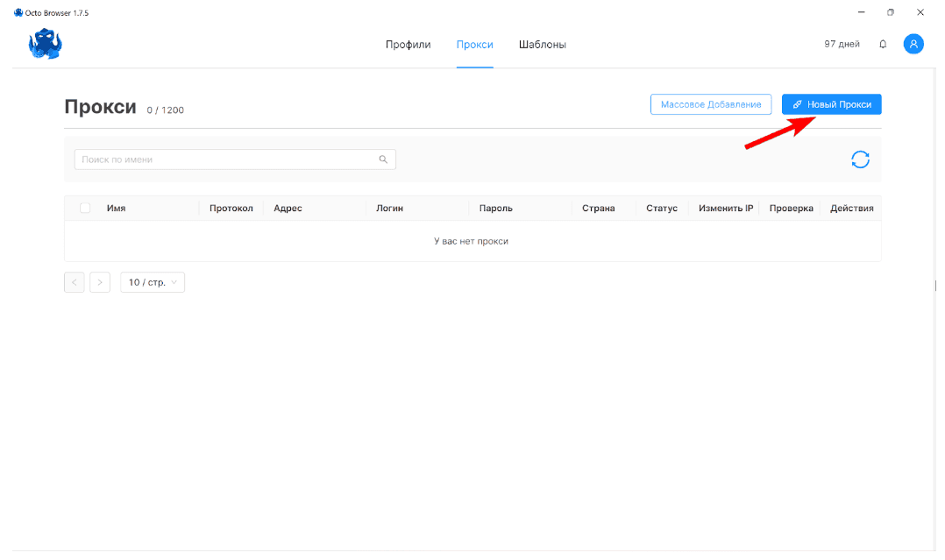Click the window scrollbar on the right
The height and width of the screenshot is (560, 945).
click(x=934, y=286)
